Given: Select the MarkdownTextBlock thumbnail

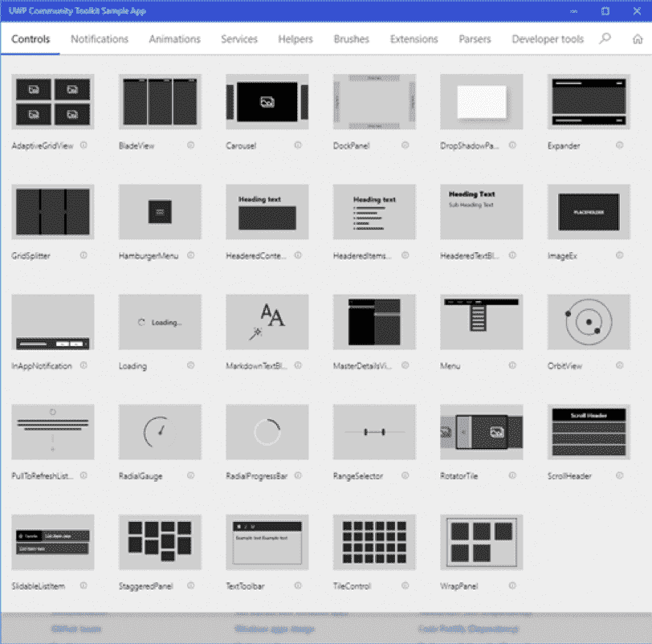Looking at the screenshot, I should 267,322.
